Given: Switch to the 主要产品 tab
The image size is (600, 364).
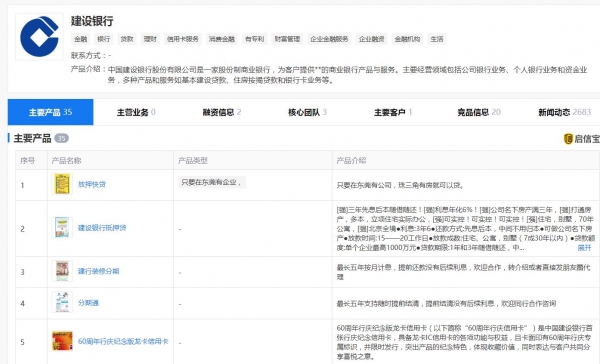Looking at the screenshot, I should (x=51, y=112).
